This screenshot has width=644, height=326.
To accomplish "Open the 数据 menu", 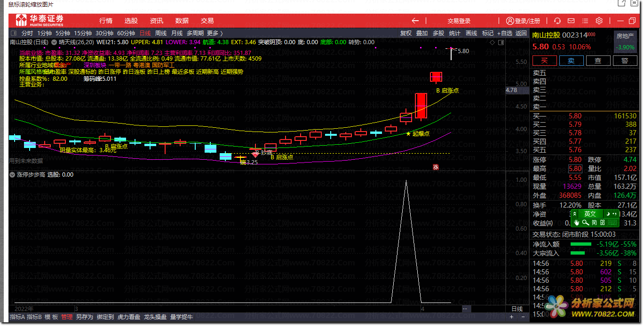I will pos(182,21).
